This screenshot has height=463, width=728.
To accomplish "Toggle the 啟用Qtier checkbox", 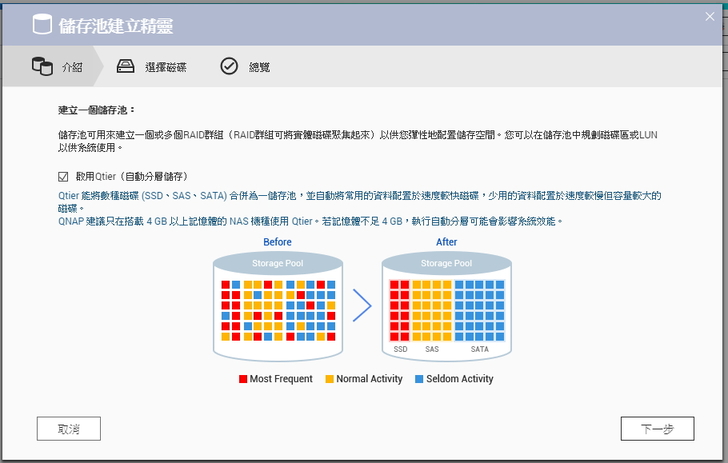I will point(63,176).
